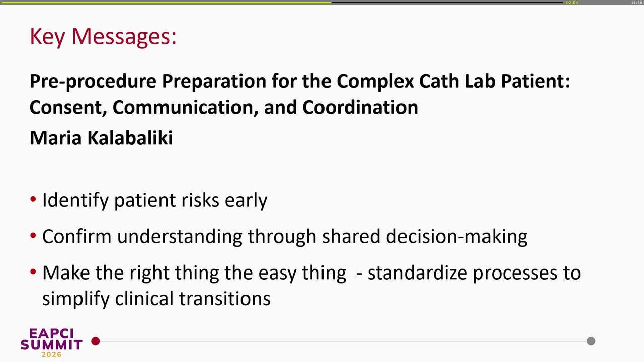The width and height of the screenshot is (644, 362).
Task: Click the horizontal slide timeline line at bottom
Action: [343, 341]
